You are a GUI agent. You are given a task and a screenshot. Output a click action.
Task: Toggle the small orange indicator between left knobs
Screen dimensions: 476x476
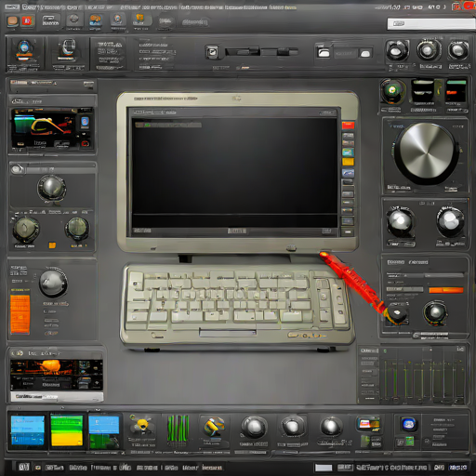pyautogui.click(x=52, y=245)
